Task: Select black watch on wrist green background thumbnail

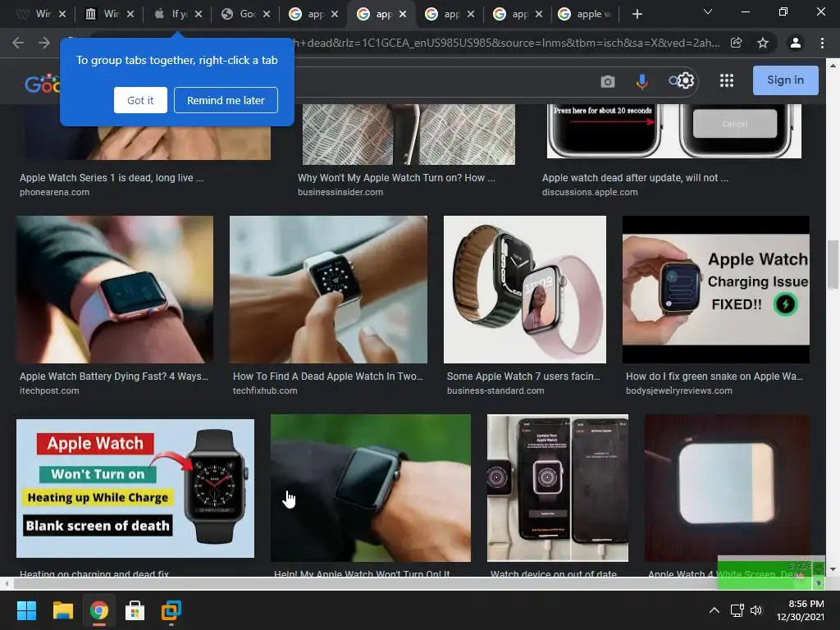Action: (371, 488)
